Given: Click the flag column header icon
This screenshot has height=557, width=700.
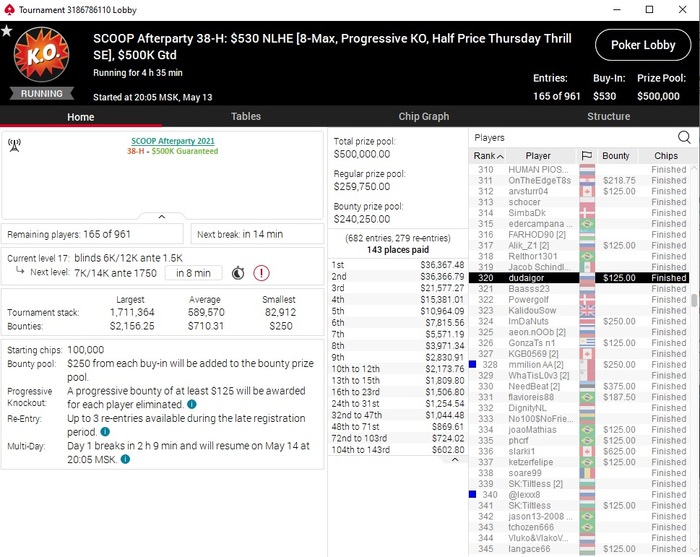Looking at the screenshot, I should (586, 156).
